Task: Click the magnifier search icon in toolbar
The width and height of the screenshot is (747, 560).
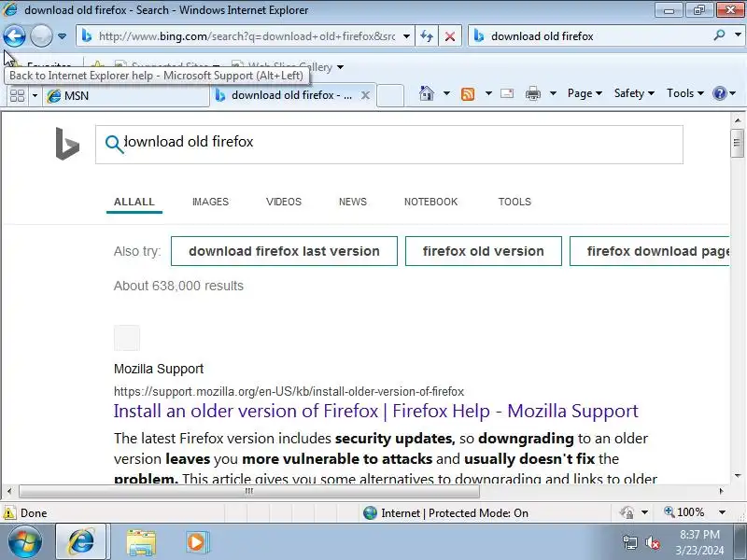Action: 720,35
